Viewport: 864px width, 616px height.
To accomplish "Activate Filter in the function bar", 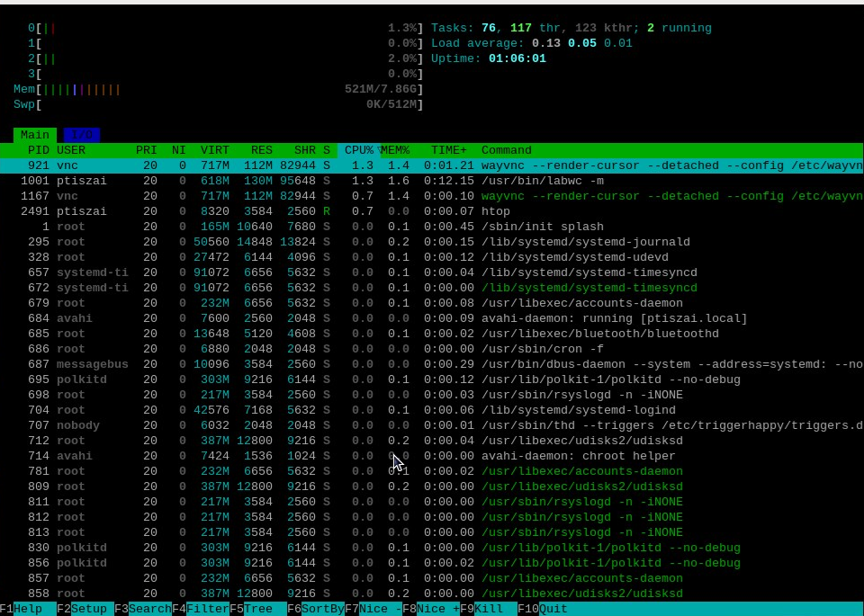I will click(201, 609).
